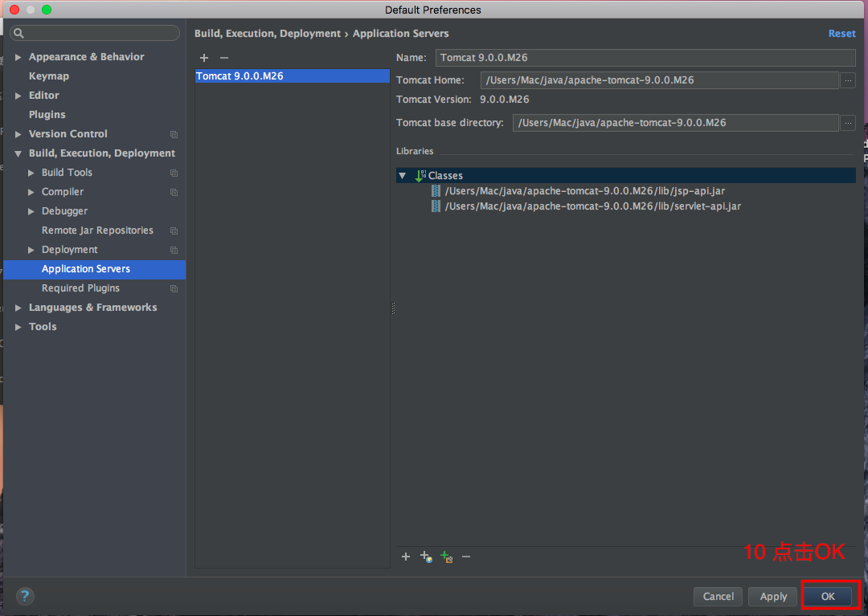Image resolution: width=868 pixels, height=616 pixels.
Task: Click project-level icon beside Build Tools
Action: pos(174,173)
